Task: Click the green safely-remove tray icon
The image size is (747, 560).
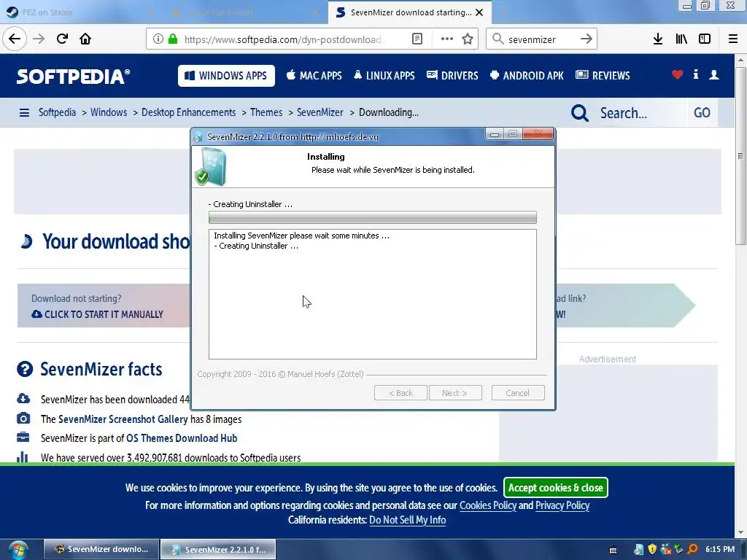Action: coord(678,549)
